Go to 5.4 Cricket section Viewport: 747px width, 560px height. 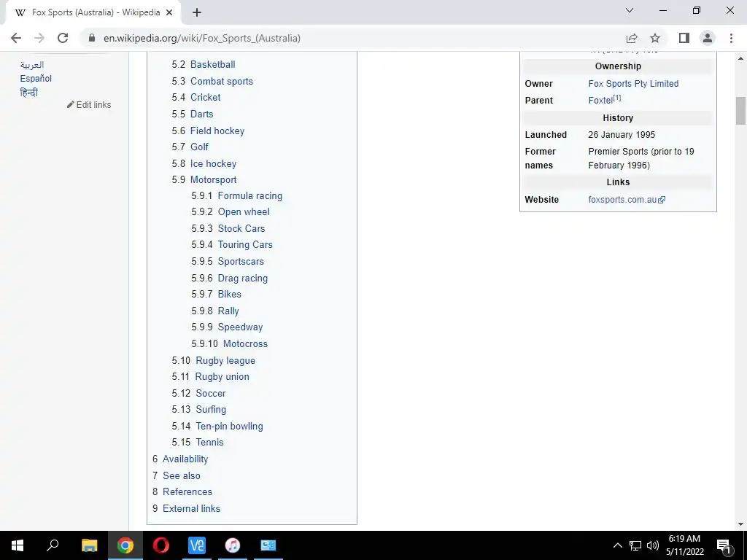[205, 97]
